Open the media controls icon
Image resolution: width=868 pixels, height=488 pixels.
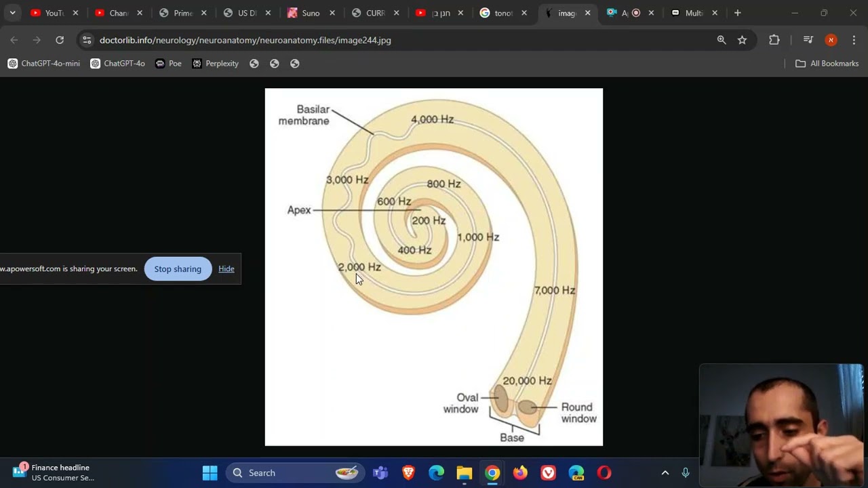pos(808,40)
